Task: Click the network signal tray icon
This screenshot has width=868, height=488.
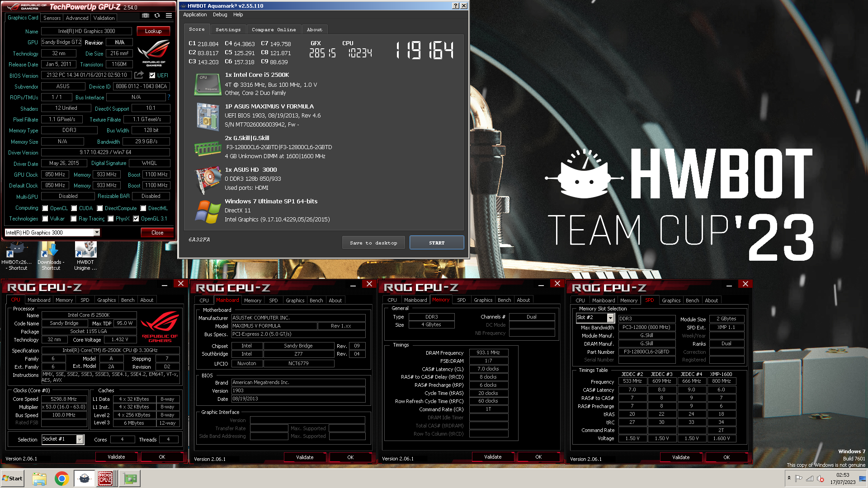Action: [x=810, y=479]
